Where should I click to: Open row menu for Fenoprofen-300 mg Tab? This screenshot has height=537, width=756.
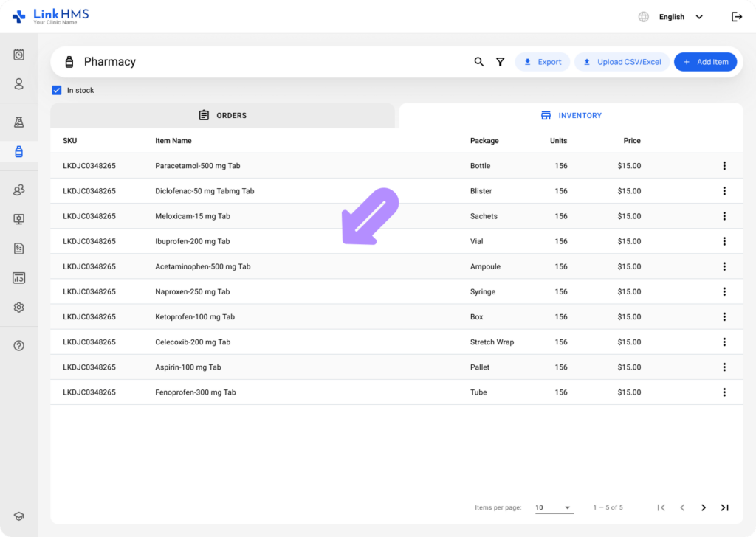click(724, 392)
